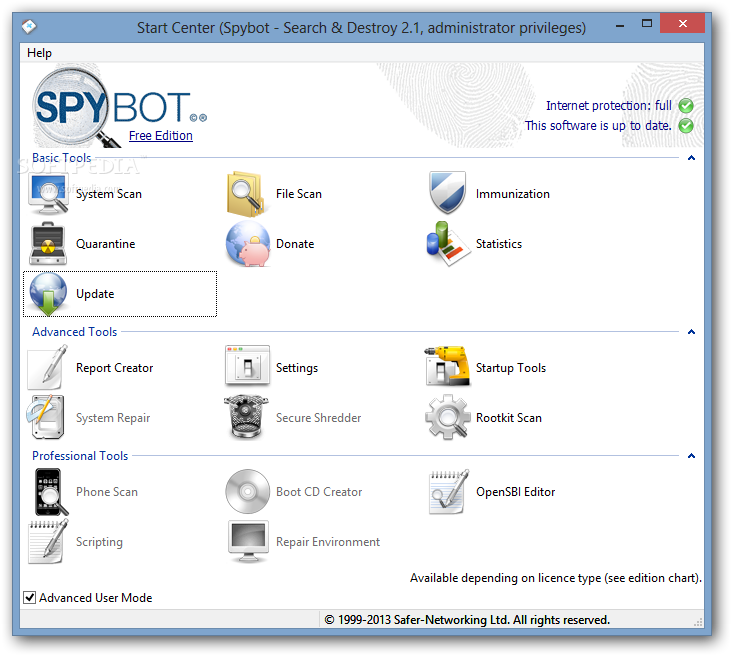Image resolution: width=732 pixels, height=656 pixels.
Task: Click the System Scan label
Action: point(109,194)
